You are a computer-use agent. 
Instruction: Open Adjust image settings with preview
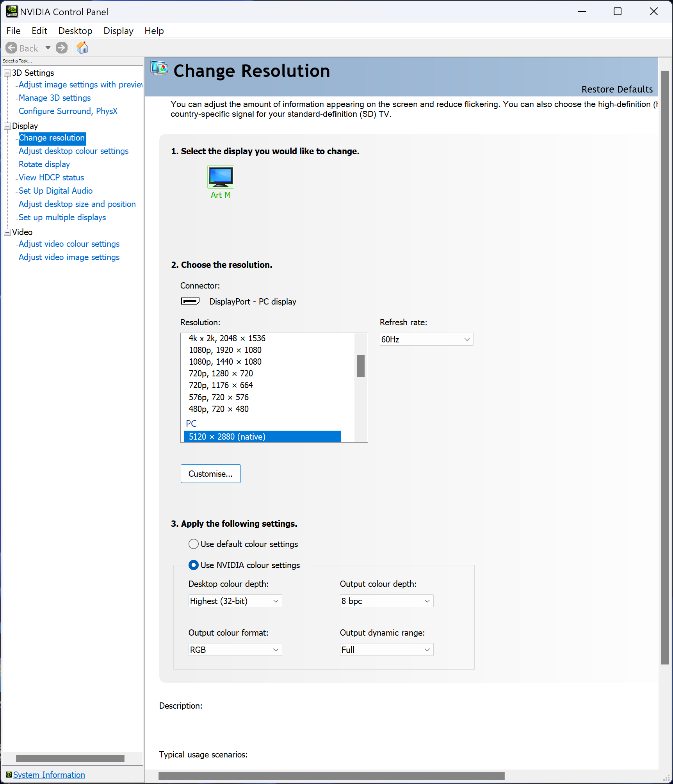point(81,85)
